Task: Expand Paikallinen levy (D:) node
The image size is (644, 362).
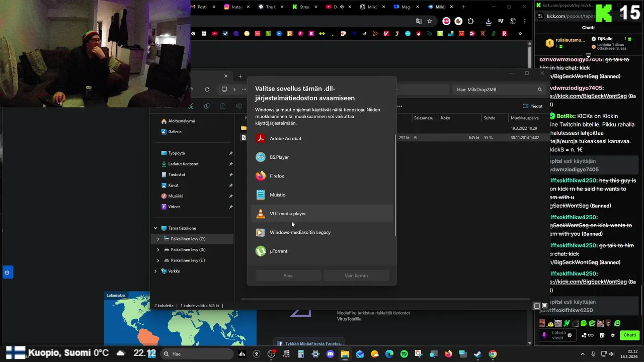Action: (158, 250)
